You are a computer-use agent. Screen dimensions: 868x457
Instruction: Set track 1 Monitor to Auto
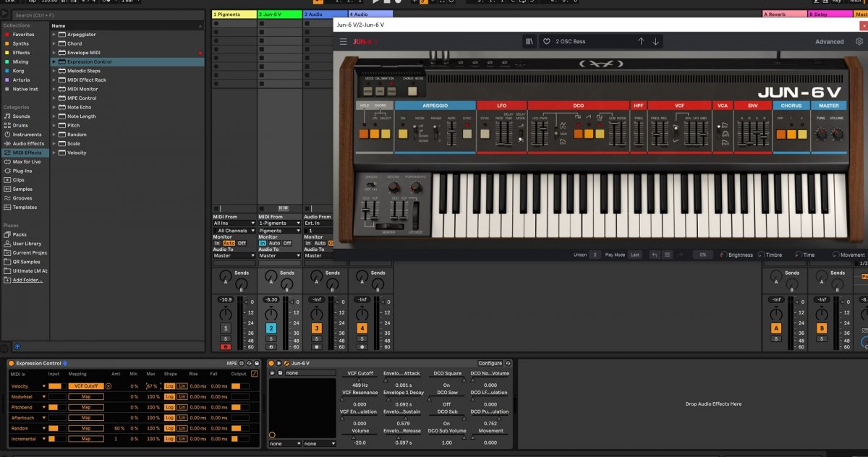pyautogui.click(x=229, y=243)
